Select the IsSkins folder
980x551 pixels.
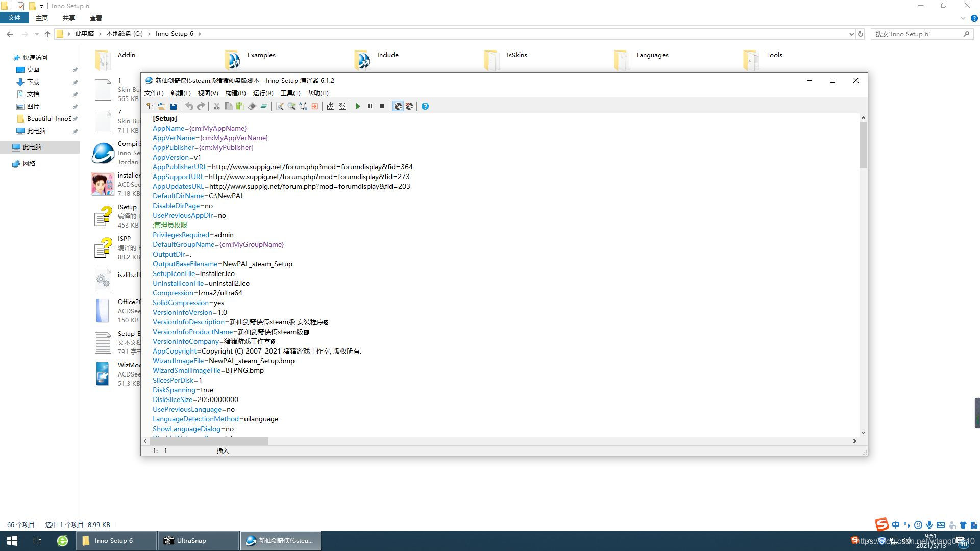tap(505, 59)
